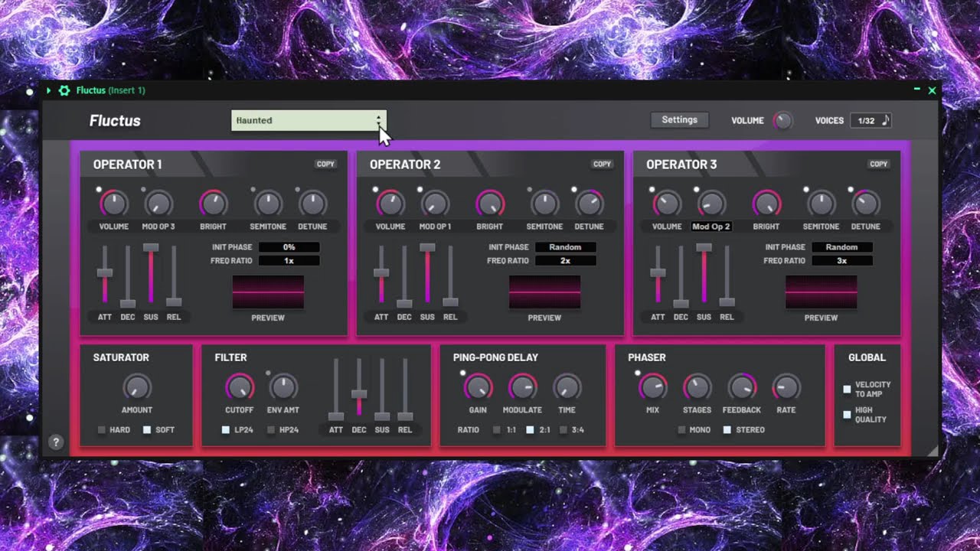Click Copy button in Operator 3
This screenshot has width=980, height=551.
click(x=879, y=164)
